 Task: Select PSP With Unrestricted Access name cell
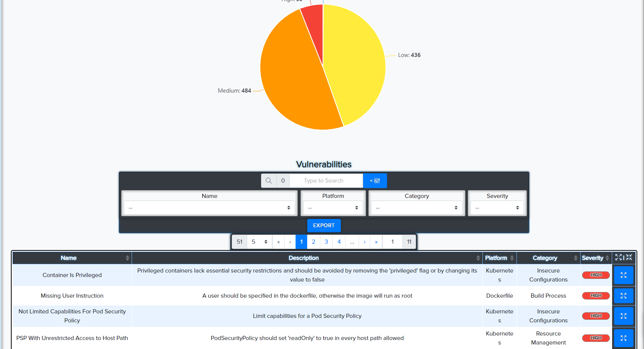[x=72, y=338]
